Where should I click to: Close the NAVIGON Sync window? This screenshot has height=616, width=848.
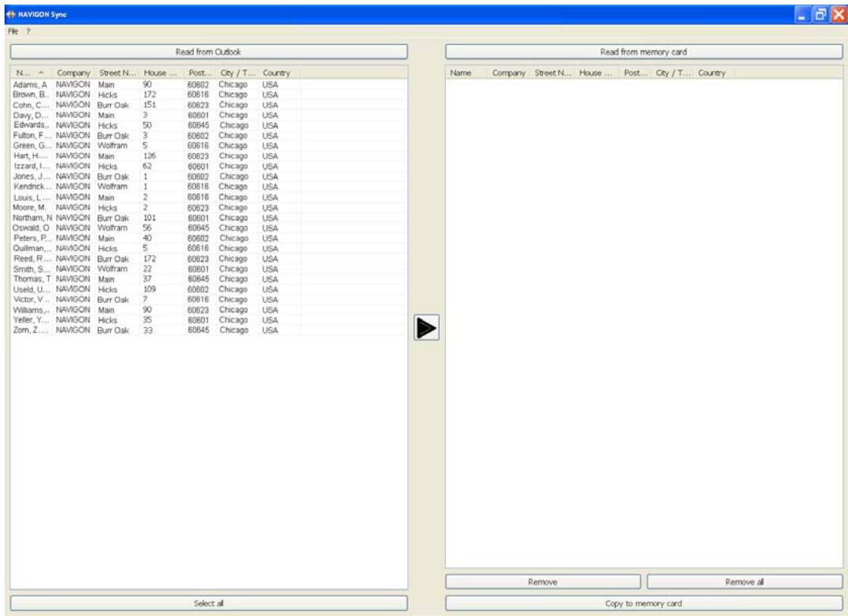839,14
